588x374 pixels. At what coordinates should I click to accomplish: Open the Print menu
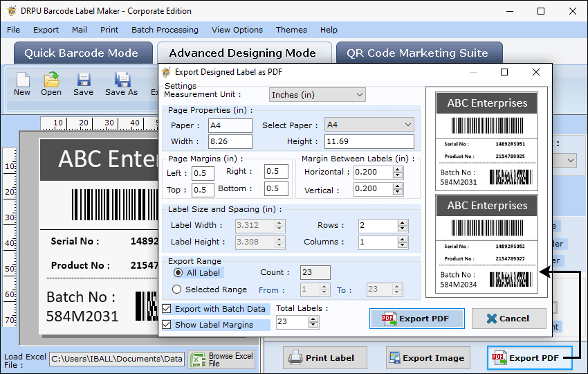(x=109, y=30)
